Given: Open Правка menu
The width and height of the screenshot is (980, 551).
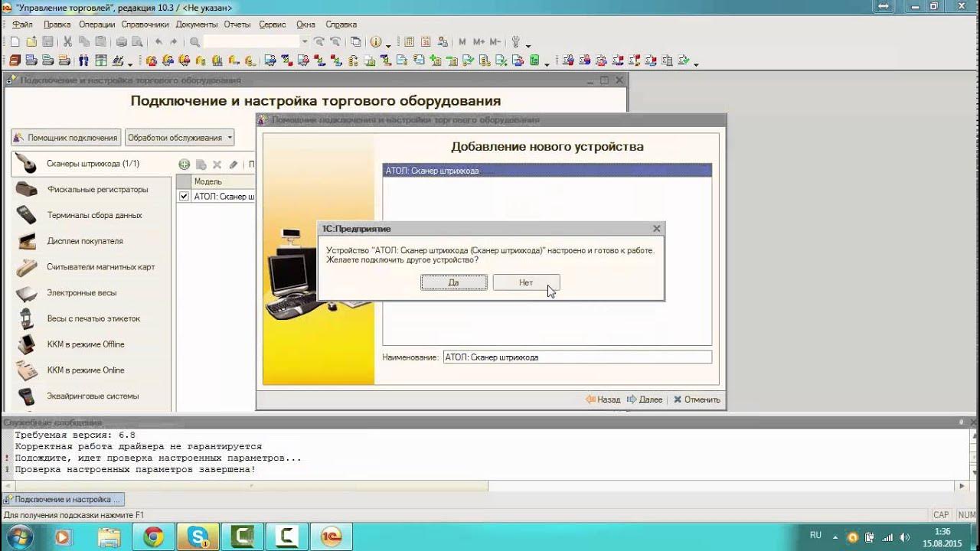Looking at the screenshot, I should [57, 24].
